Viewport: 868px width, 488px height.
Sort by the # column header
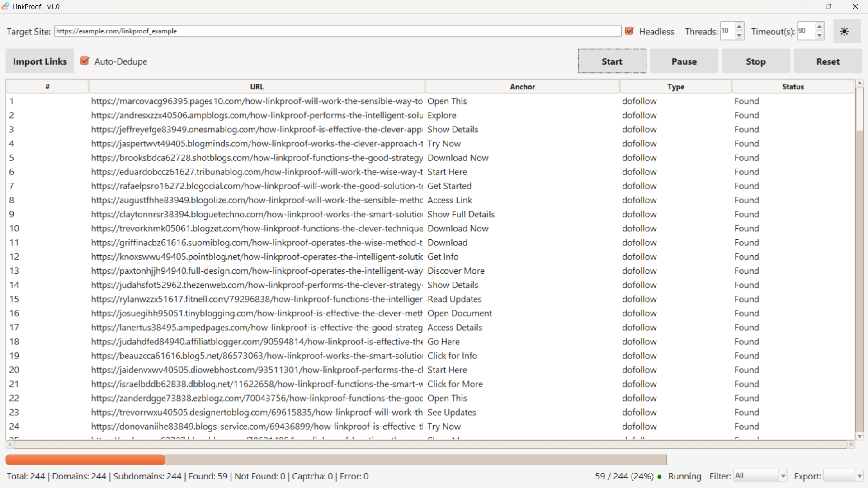(x=47, y=87)
